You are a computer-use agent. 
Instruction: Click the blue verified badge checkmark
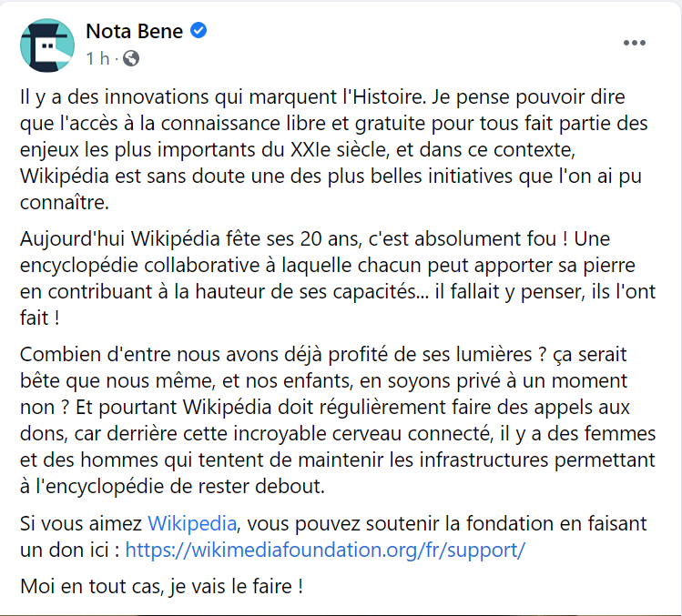(x=198, y=30)
